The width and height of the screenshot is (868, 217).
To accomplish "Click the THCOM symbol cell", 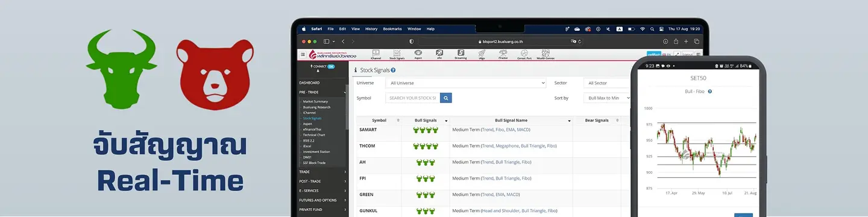I will coord(380,149).
